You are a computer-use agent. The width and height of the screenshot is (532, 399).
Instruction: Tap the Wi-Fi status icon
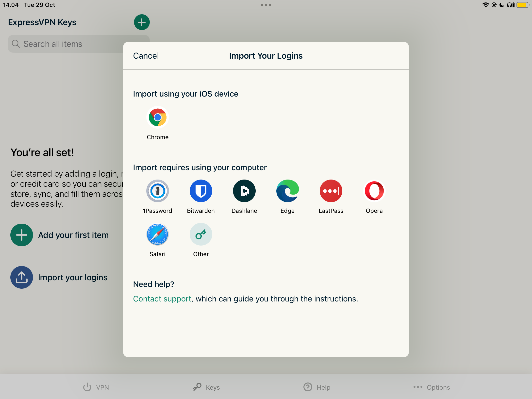click(485, 5)
